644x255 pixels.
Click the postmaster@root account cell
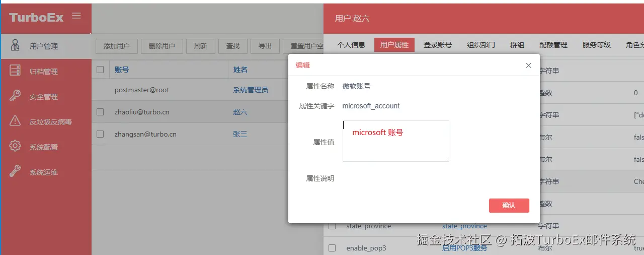click(x=142, y=90)
